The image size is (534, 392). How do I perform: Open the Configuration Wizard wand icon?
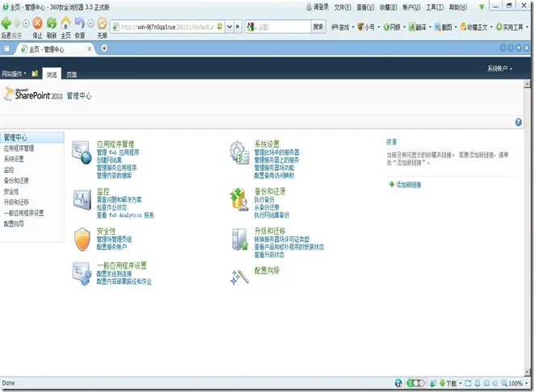click(x=240, y=277)
